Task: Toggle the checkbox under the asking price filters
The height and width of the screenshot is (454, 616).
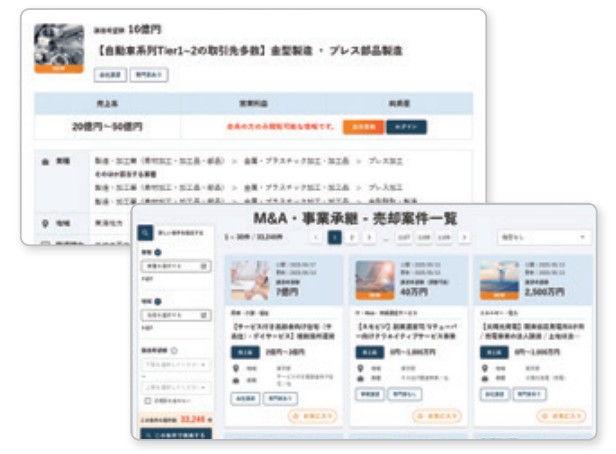Action: click(146, 399)
